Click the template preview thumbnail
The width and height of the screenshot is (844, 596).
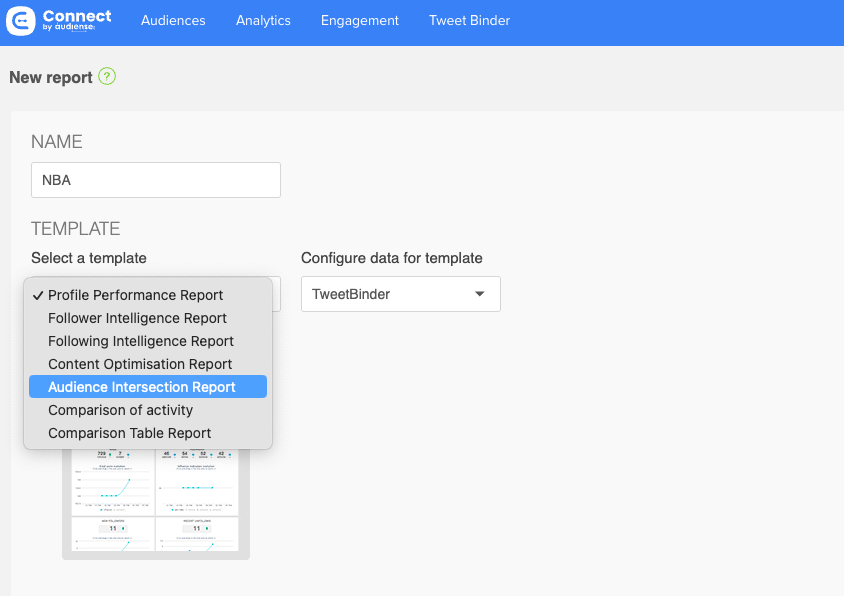[x=156, y=502]
